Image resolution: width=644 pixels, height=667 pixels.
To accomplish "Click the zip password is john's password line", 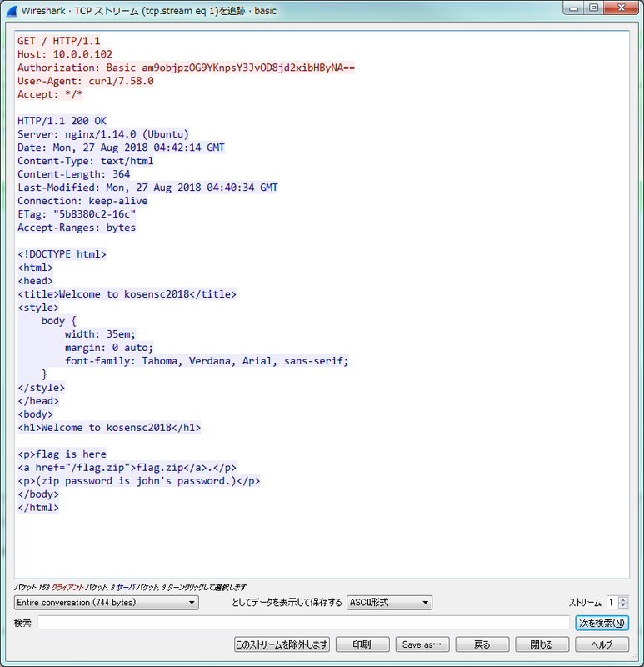I will (x=138, y=481).
